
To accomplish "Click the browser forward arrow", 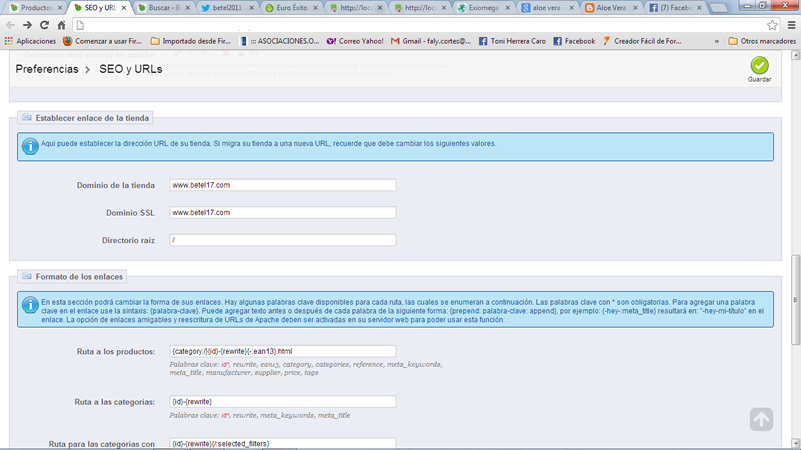I will pyautogui.click(x=27, y=25).
